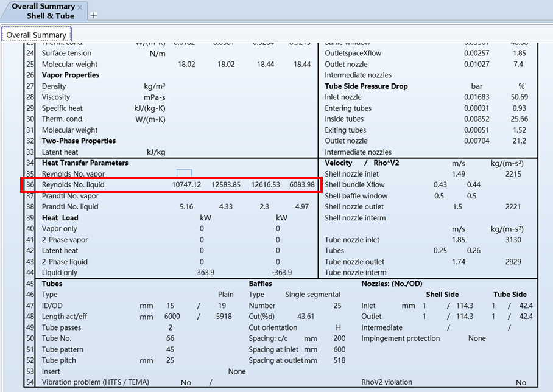Select Reynolds liquid value 6083.98
The image size is (553, 392).
tap(302, 184)
